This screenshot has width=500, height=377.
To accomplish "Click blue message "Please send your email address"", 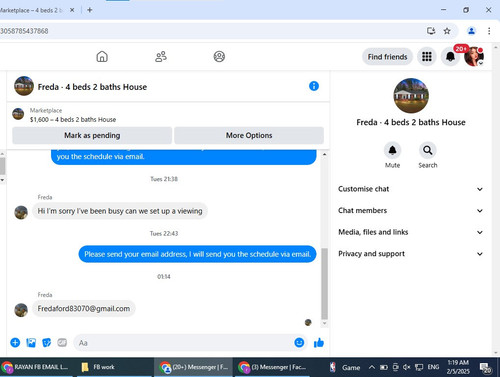I will [x=197, y=254].
